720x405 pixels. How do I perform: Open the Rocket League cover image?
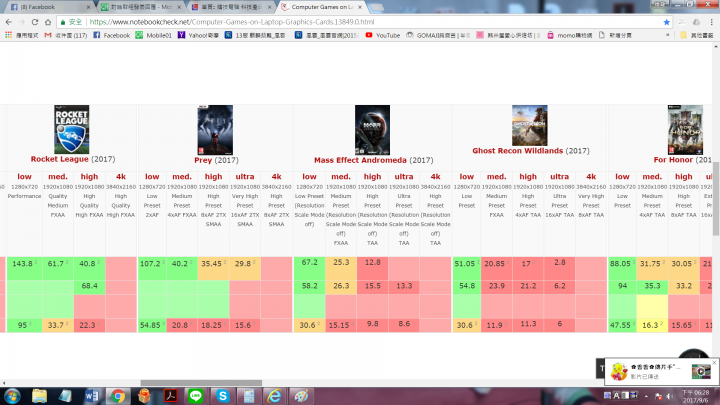[72, 129]
